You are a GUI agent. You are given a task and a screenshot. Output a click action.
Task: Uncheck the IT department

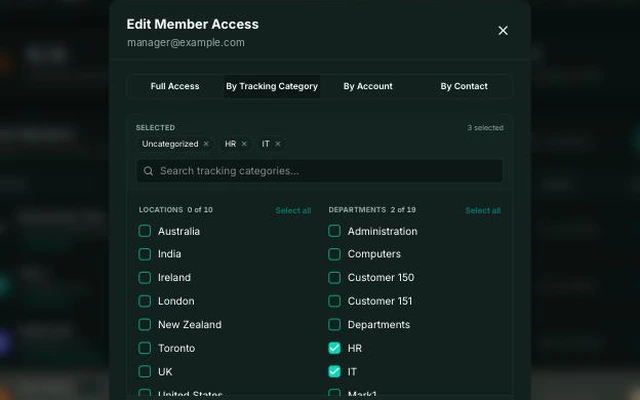pos(334,372)
